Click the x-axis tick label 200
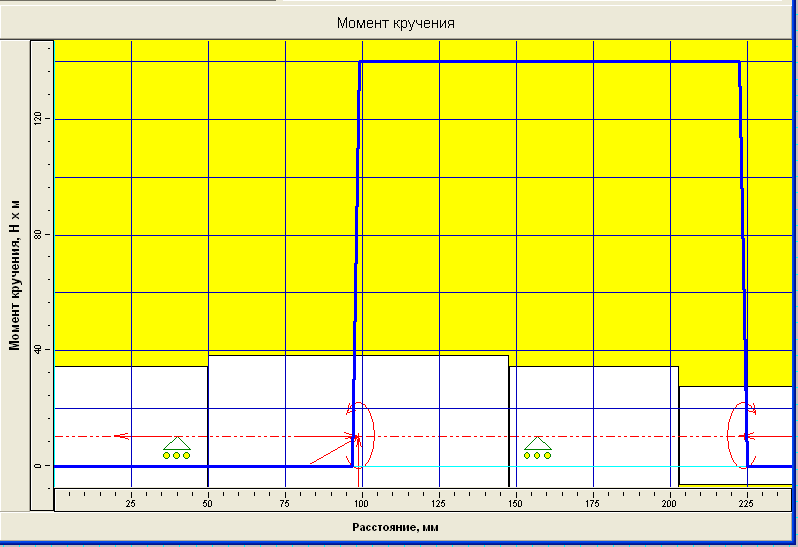The width and height of the screenshot is (798, 547). (669, 504)
